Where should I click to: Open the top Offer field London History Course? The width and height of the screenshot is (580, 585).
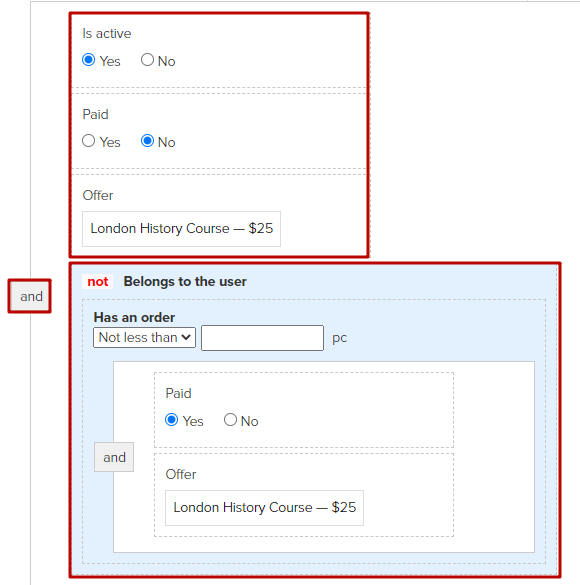[x=181, y=229]
